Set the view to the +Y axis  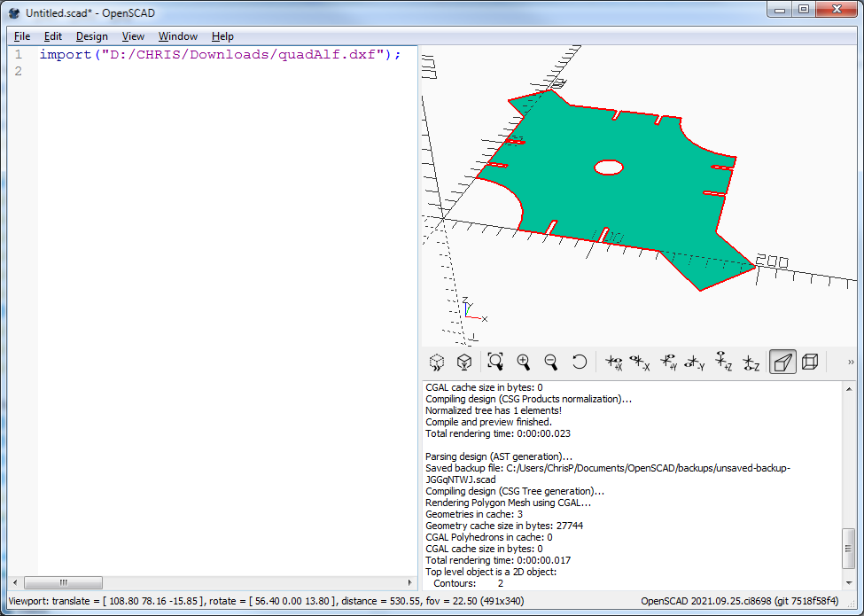click(x=668, y=362)
